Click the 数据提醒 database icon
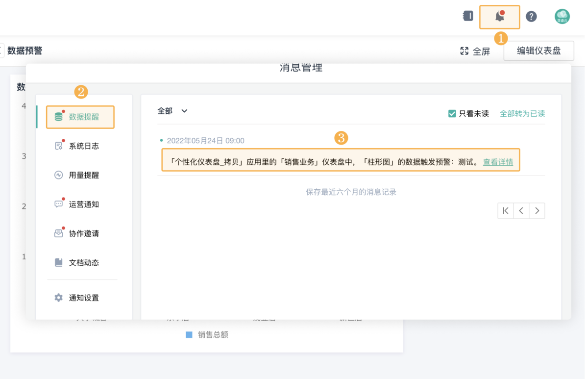Viewport: 588px width, 379px height. [59, 117]
